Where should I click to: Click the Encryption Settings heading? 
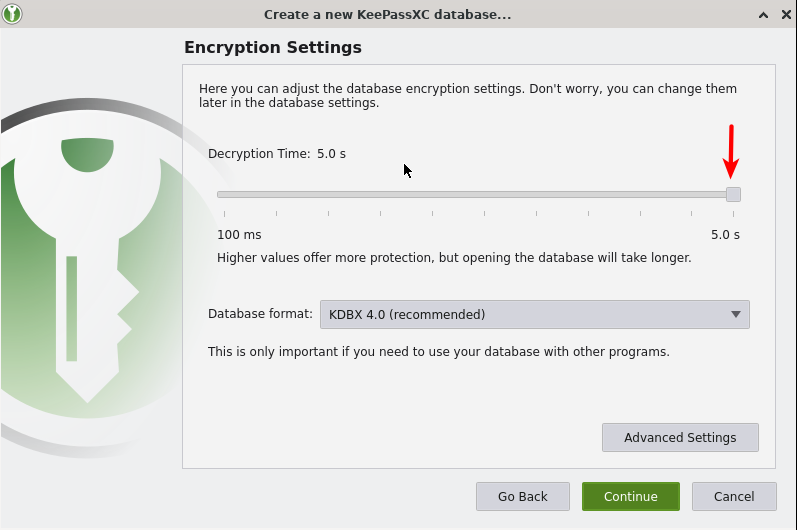click(x=273, y=48)
